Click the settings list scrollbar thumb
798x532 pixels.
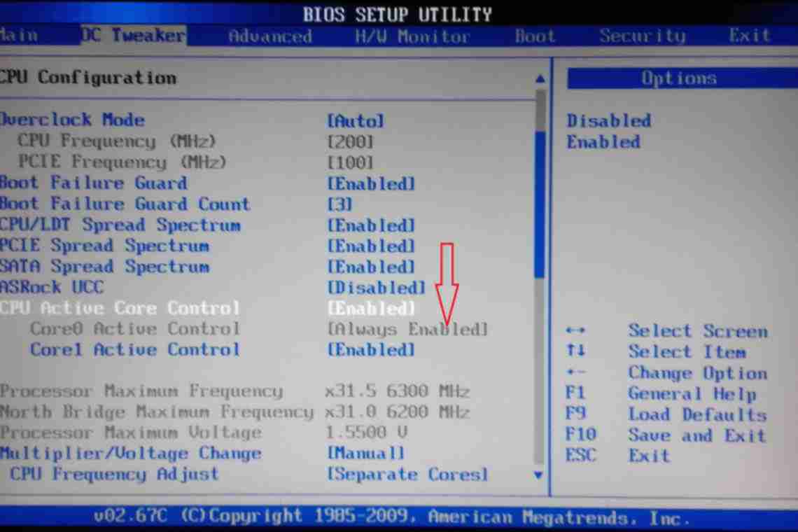point(540,204)
